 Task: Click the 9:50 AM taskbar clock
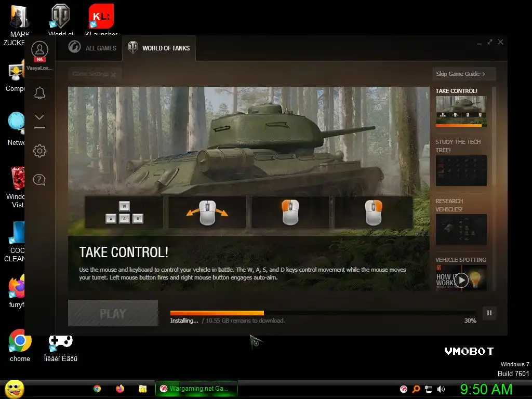[486, 389]
